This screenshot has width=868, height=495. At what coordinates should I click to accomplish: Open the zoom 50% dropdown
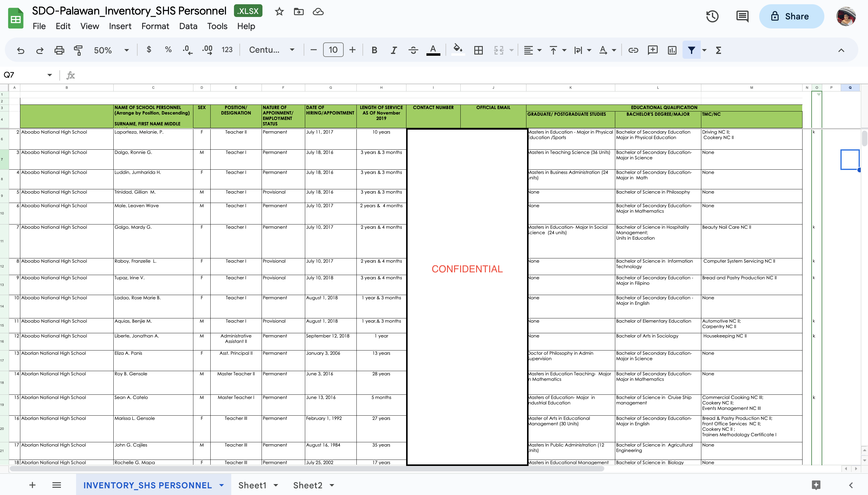[111, 50]
